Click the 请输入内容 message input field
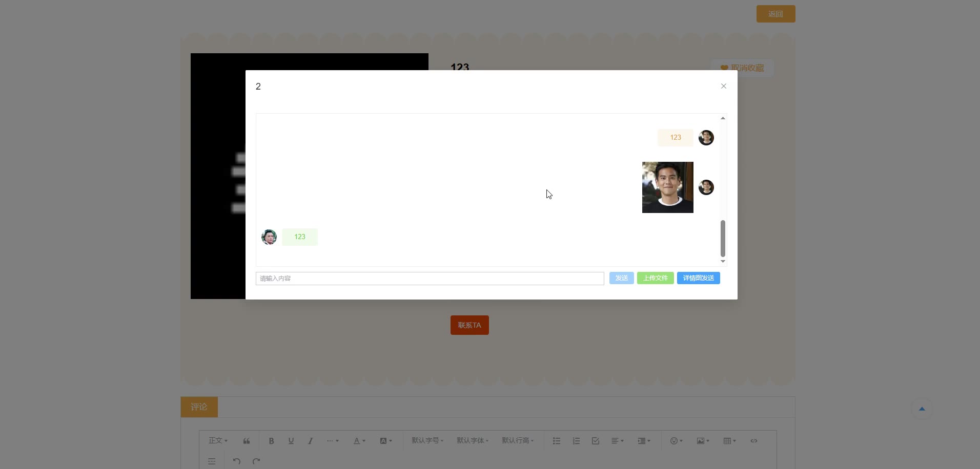 pos(430,279)
